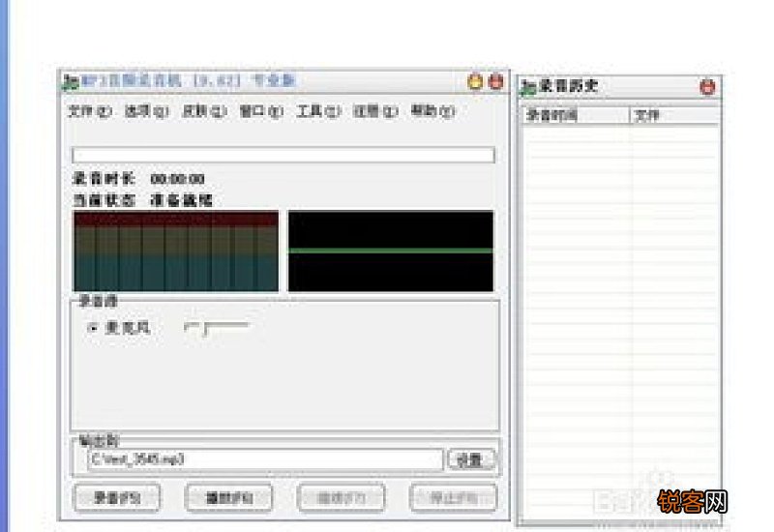Screen dimensions: 774x532
Task: Open the 选项 (Options) menu
Action: 147,111
